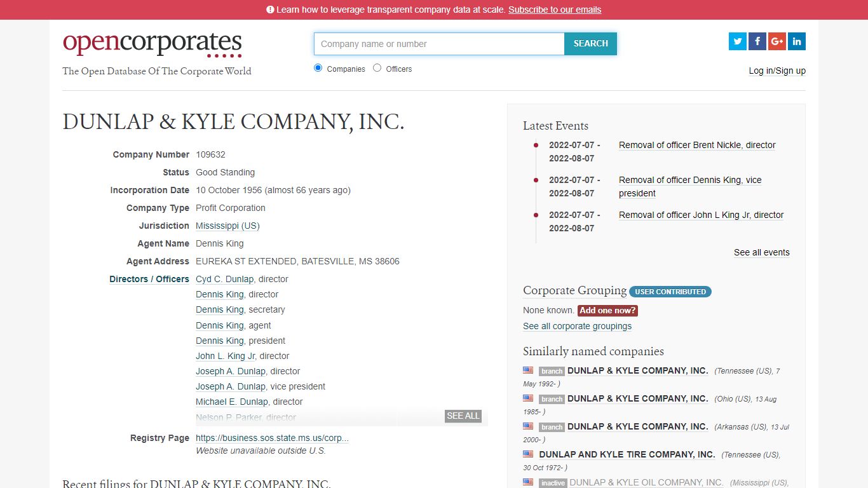Open Dennis King secretary link
The width and height of the screenshot is (868, 488).
tap(220, 309)
